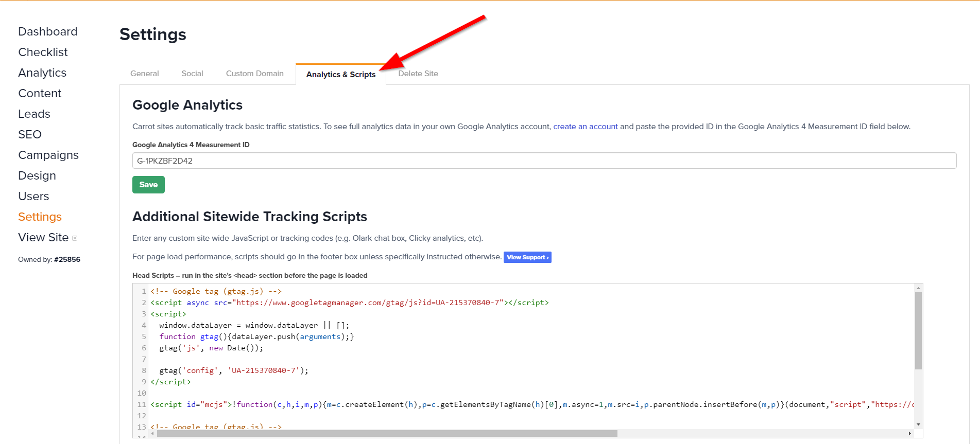
Task: Click the Analytics & Scripts tab
Action: (x=340, y=75)
